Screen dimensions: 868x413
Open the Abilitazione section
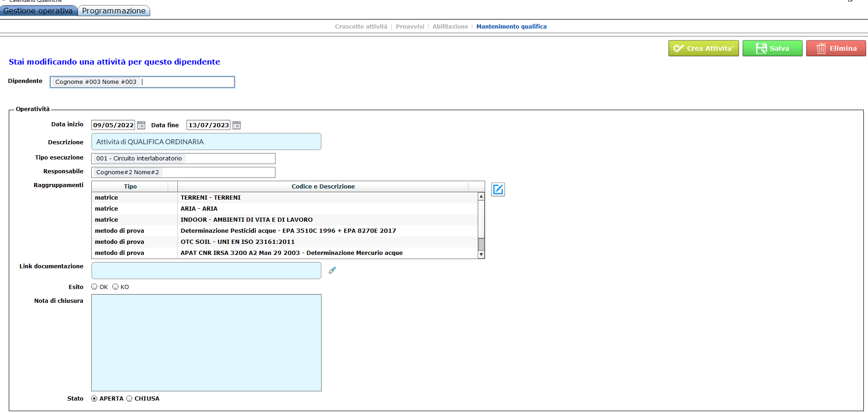[450, 27]
